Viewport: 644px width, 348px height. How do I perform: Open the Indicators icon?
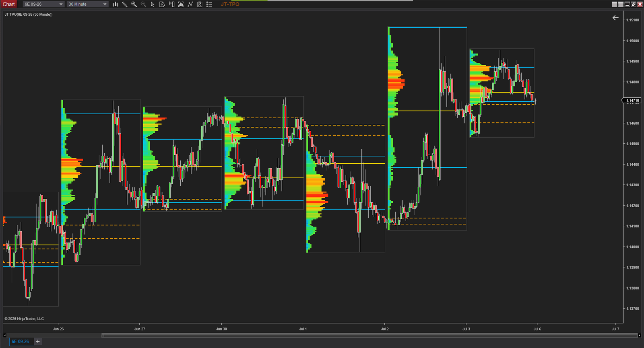click(x=190, y=4)
